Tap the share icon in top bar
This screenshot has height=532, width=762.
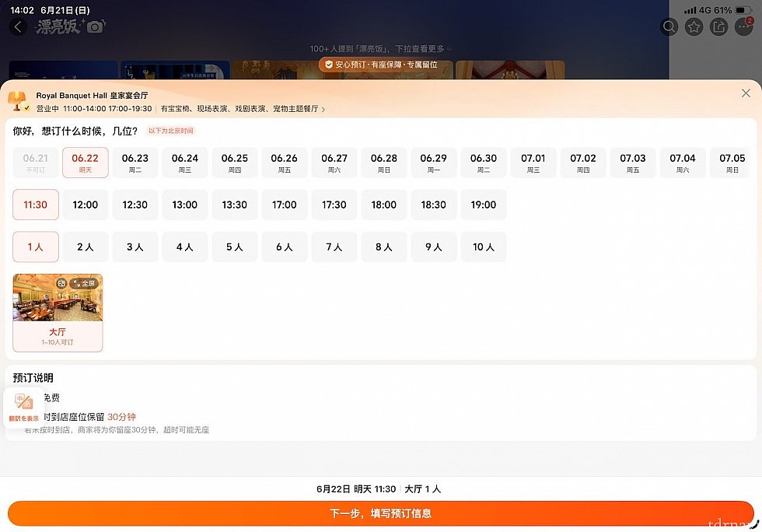pyautogui.click(x=718, y=26)
